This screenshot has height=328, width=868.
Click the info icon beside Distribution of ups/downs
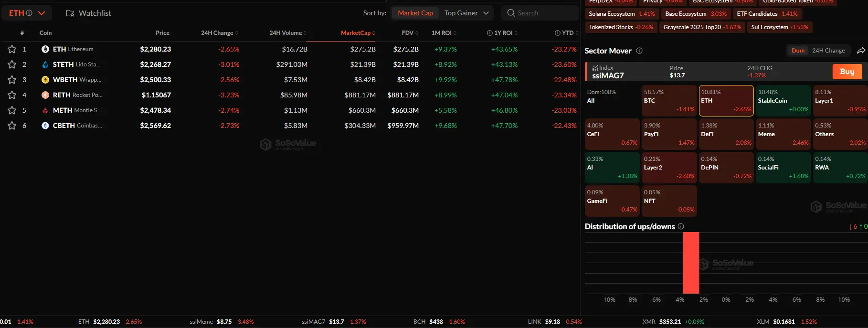point(681,226)
